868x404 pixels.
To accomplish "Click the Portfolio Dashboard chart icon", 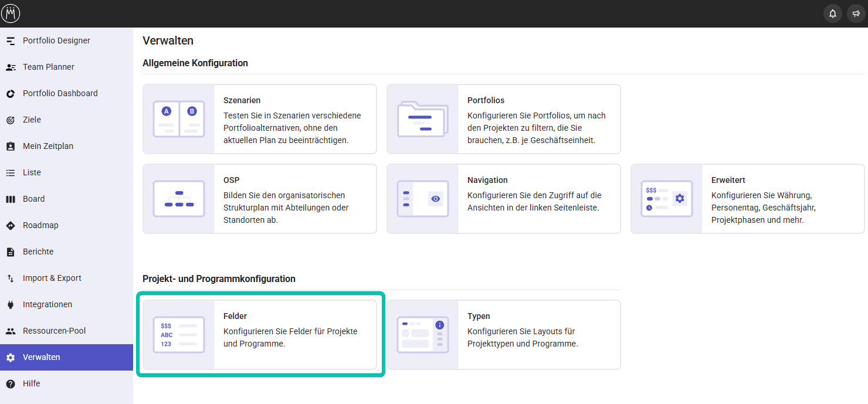I will pyautogui.click(x=11, y=94).
